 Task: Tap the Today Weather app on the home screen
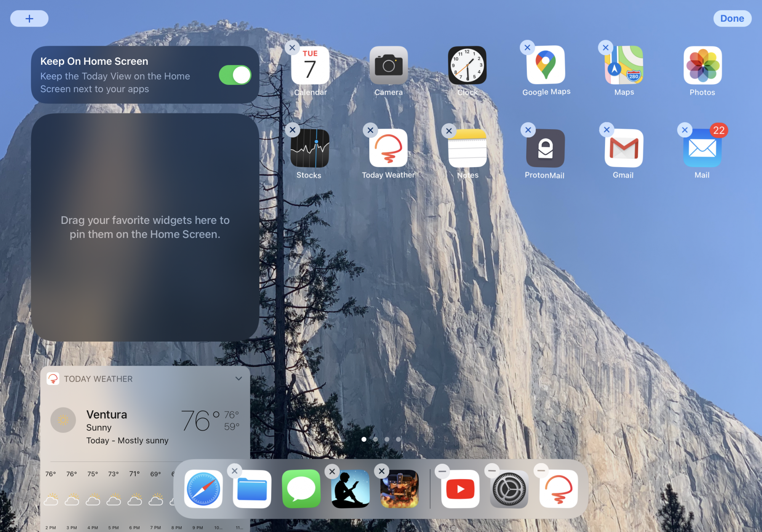(388, 148)
